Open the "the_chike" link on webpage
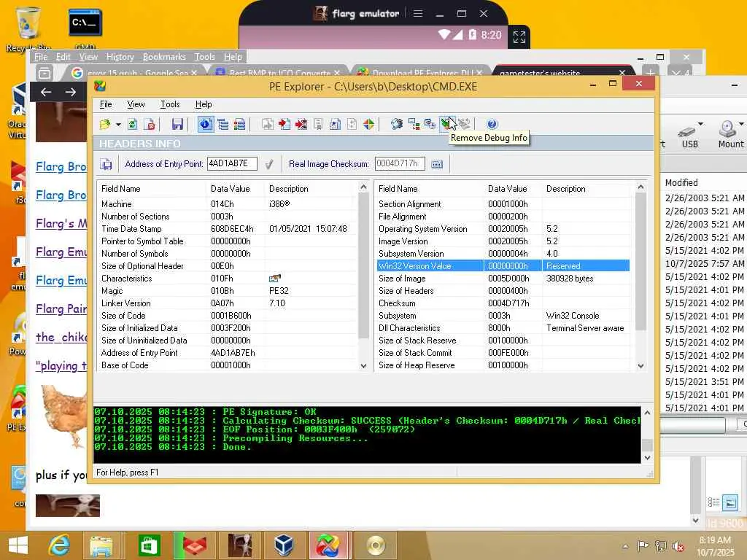The width and height of the screenshot is (747, 560). click(x=61, y=337)
